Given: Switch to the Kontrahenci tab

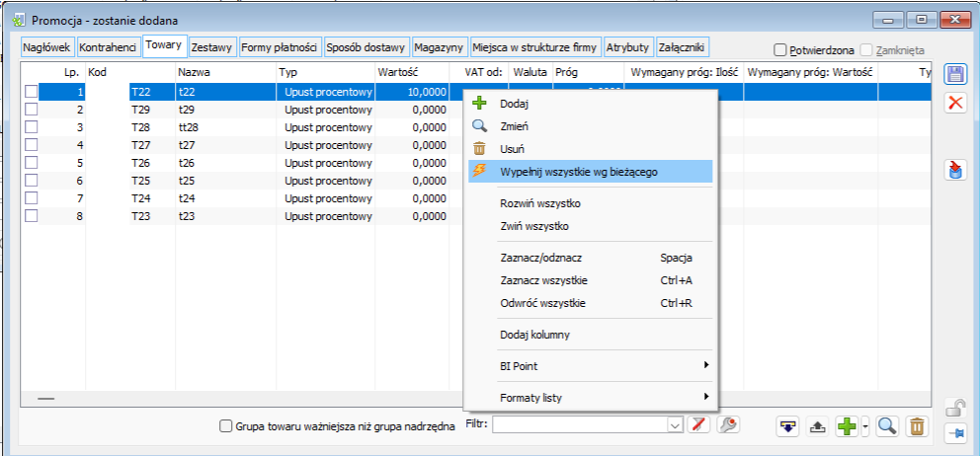Looking at the screenshot, I should (x=109, y=46).
